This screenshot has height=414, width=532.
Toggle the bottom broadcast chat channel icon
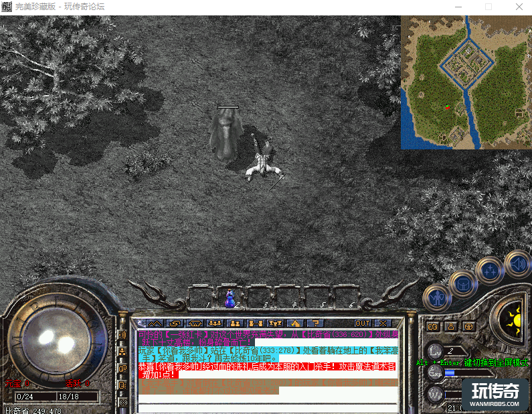click(122, 403)
